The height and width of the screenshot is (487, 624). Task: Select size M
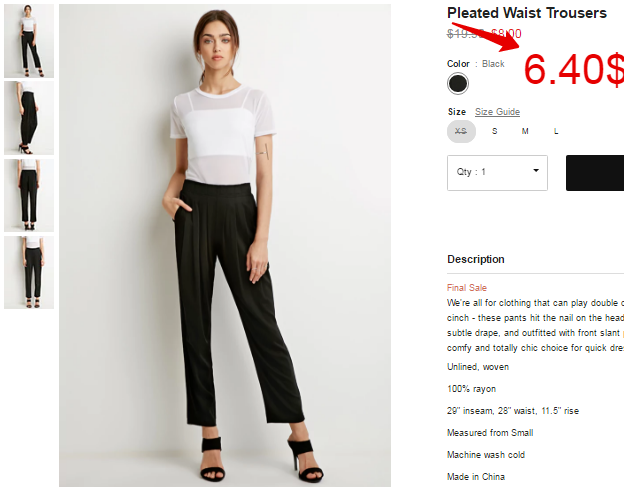click(x=525, y=131)
